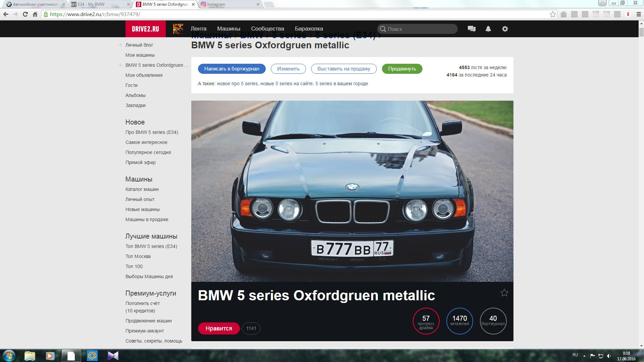The height and width of the screenshot is (362, 644).
Task: Click the 1470 читателей circle
Action: [x=459, y=321]
